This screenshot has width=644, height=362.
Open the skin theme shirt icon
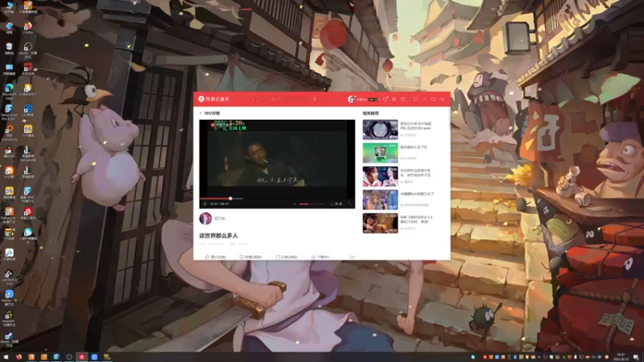tap(386, 99)
